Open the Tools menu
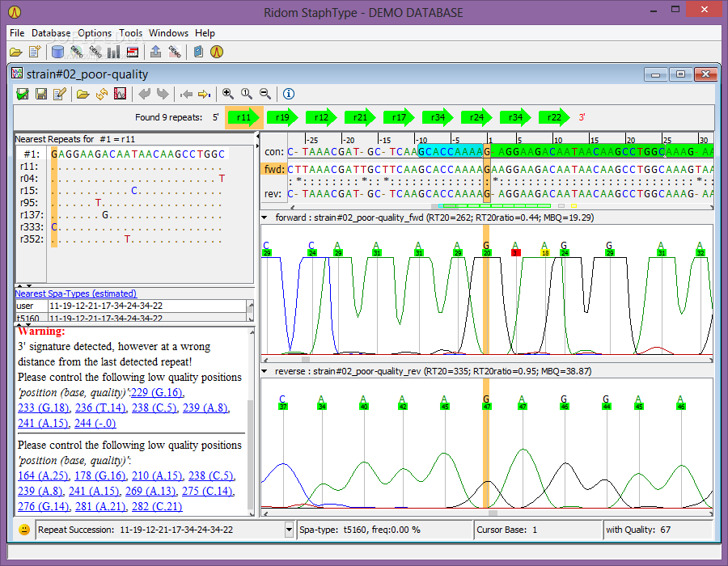This screenshot has width=728, height=566. pyautogui.click(x=130, y=33)
